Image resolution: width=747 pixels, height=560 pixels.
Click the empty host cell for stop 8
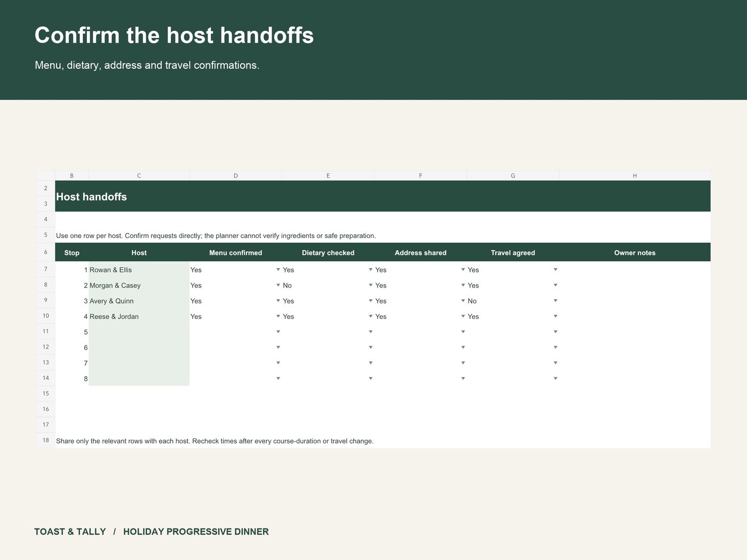[139, 379]
